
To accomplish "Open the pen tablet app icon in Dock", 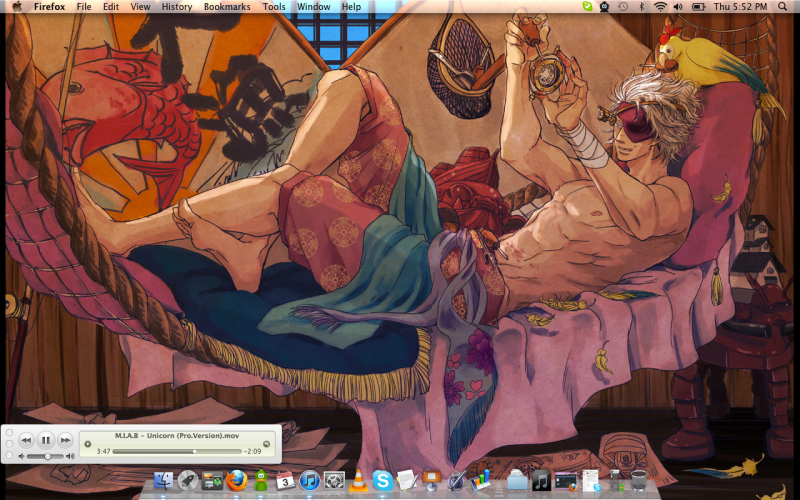I will point(456,481).
